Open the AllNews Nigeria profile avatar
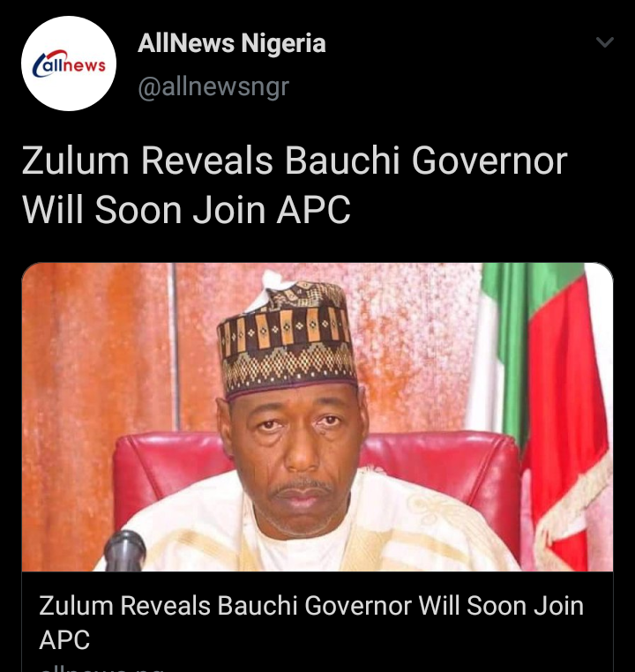The height and width of the screenshot is (672, 635). pos(69,63)
